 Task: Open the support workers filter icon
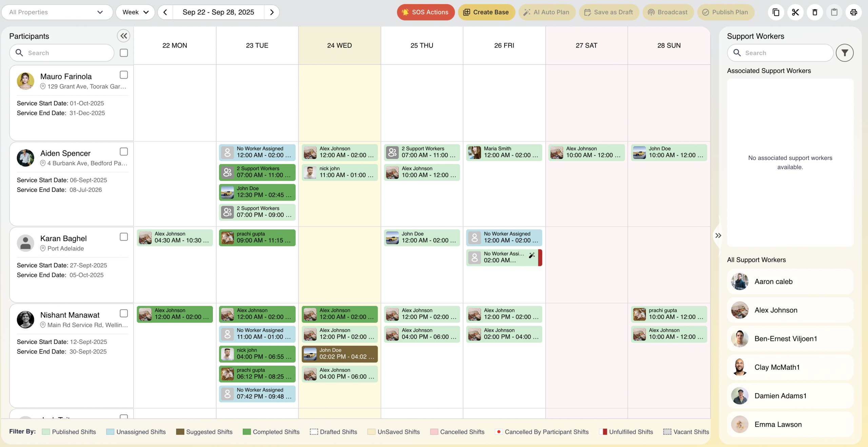click(845, 53)
